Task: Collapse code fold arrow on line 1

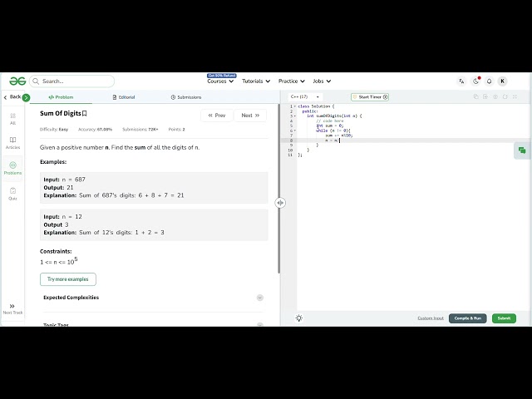Action: coord(294,106)
